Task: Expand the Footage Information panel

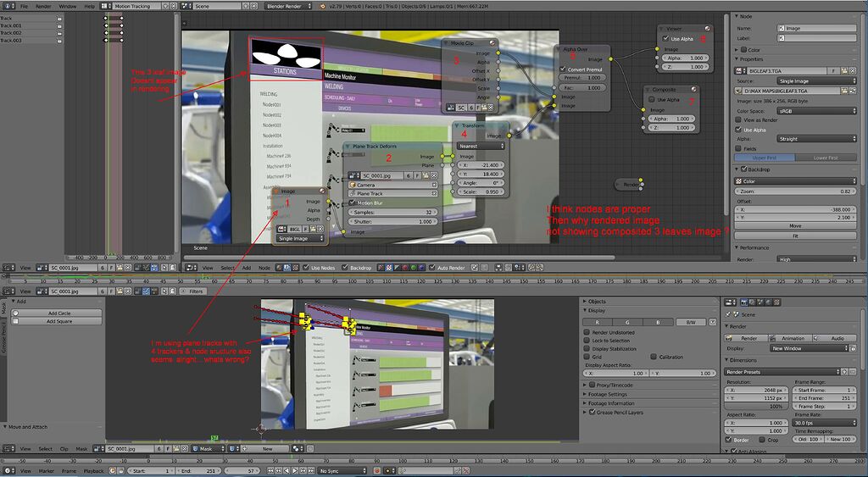Action: click(610, 403)
